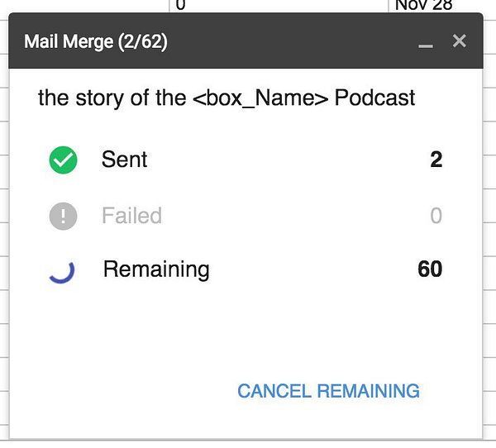
Task: Select the Remaining status label
Action: tap(156, 269)
